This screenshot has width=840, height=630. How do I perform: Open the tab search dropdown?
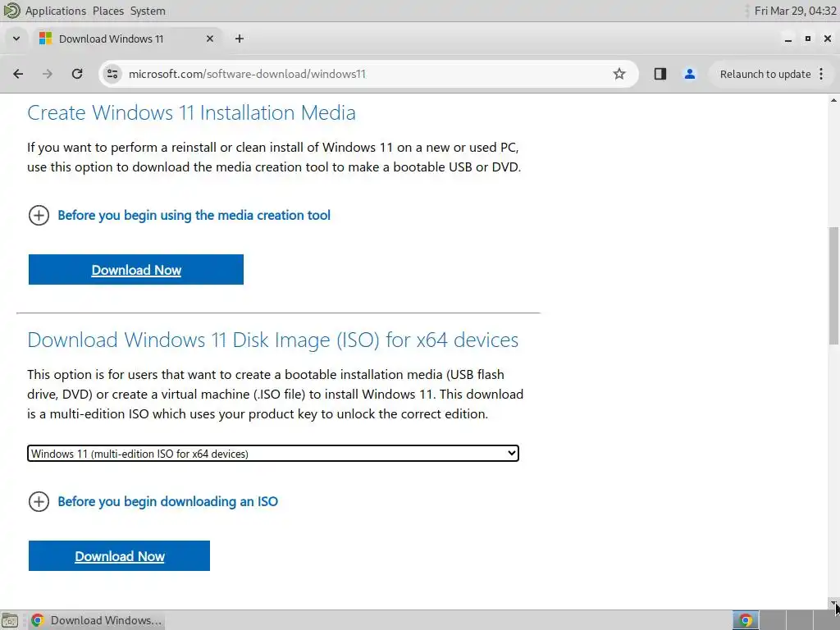point(16,39)
